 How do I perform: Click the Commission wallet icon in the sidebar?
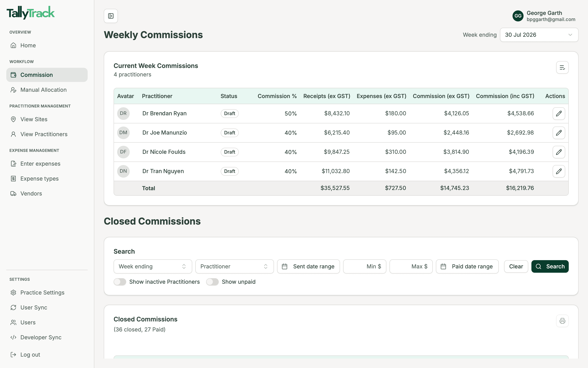[13, 75]
